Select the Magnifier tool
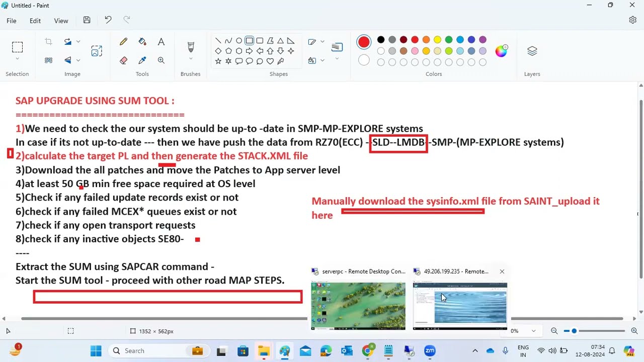644x362 pixels. point(161,60)
